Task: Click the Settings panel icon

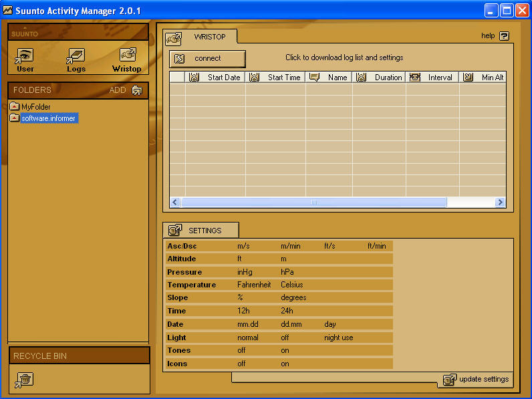Action: (174, 231)
